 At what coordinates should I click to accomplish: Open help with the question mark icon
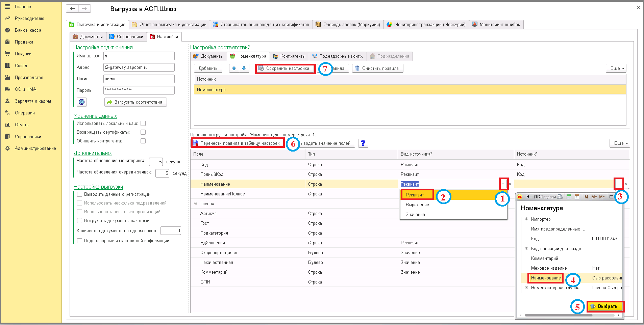363,143
